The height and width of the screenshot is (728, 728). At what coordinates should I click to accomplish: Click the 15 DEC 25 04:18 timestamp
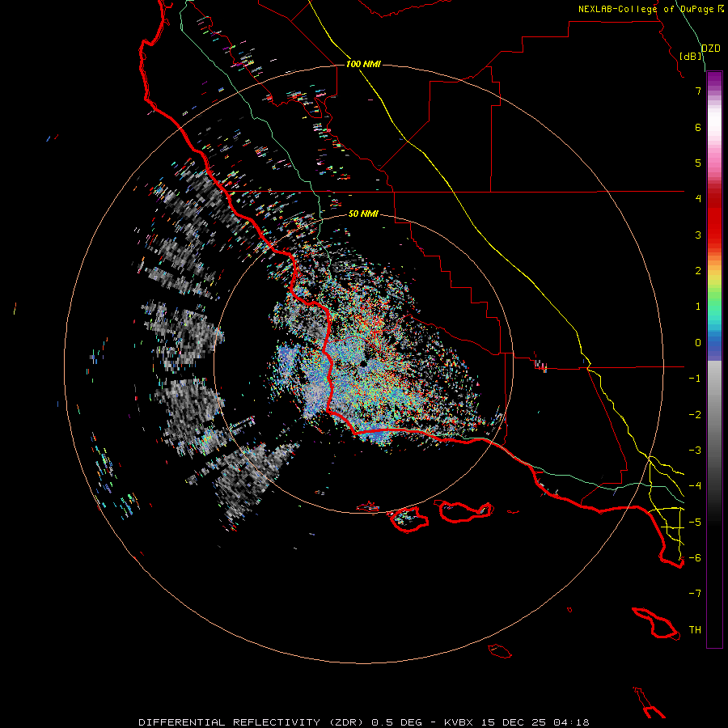click(535, 722)
